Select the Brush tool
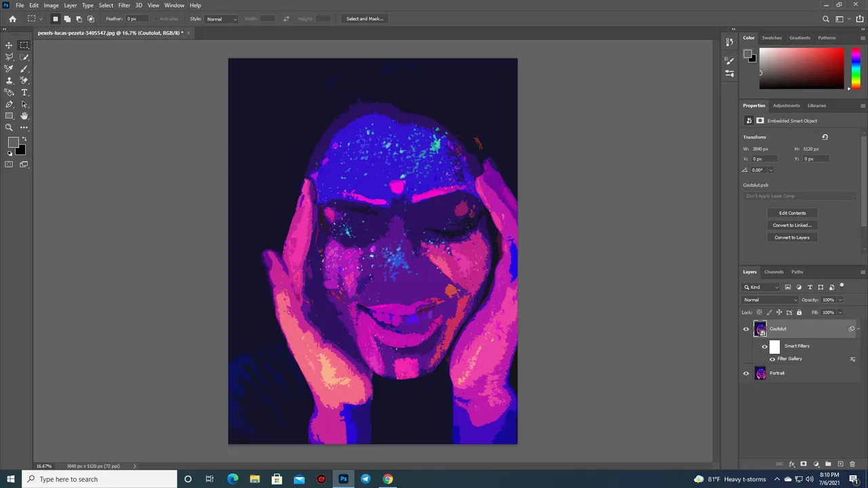This screenshot has width=868, height=488. (24, 68)
